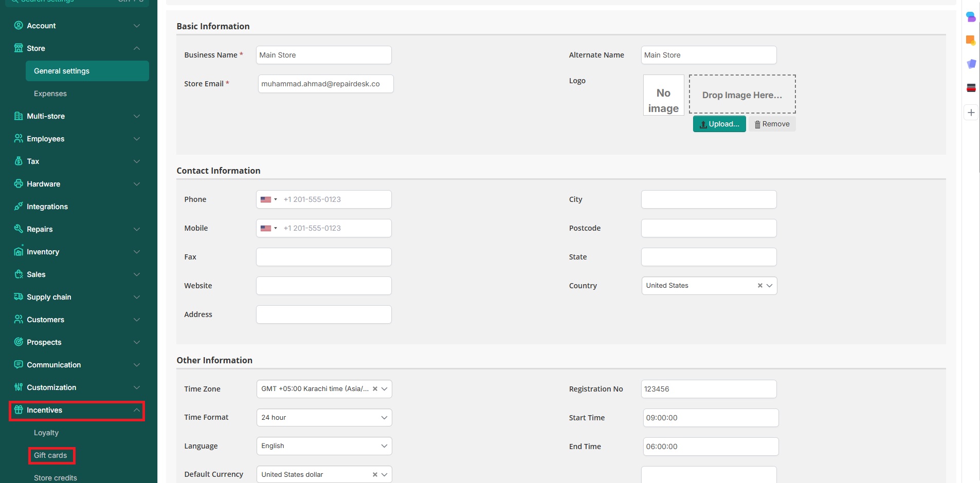The height and width of the screenshot is (483, 980).
Task: Click the Supply chain truck icon
Action: [19, 297]
